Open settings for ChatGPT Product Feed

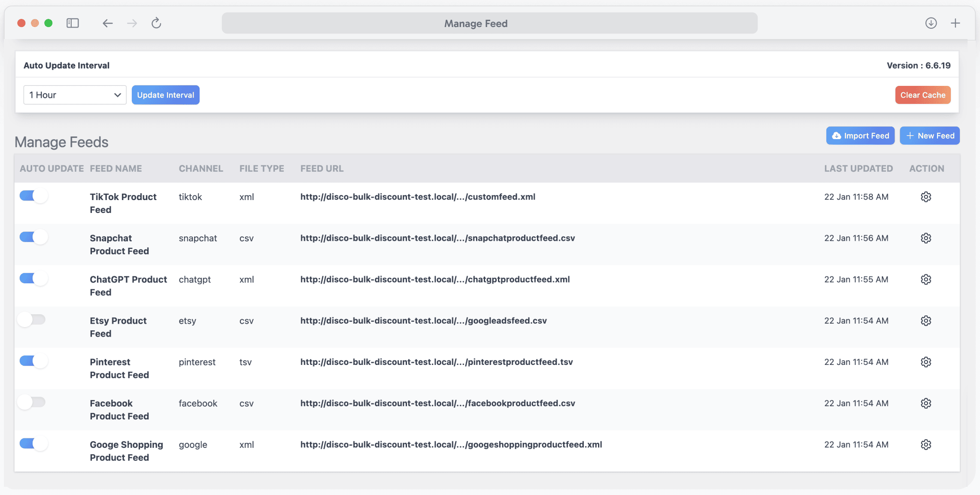[926, 279]
